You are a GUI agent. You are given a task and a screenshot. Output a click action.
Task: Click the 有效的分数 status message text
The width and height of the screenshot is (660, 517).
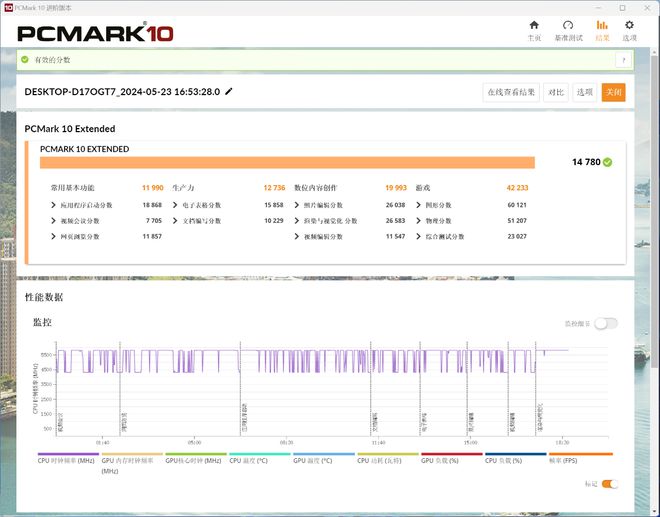(52, 60)
